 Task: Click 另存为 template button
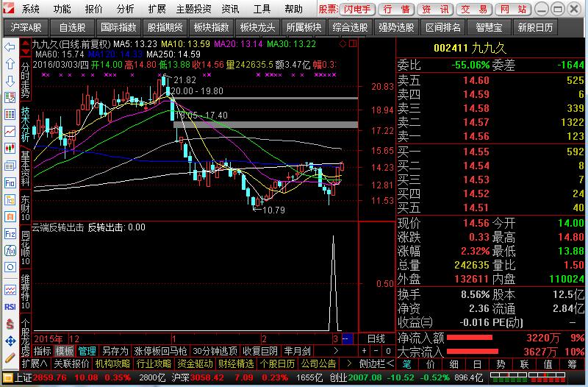pos(115,351)
